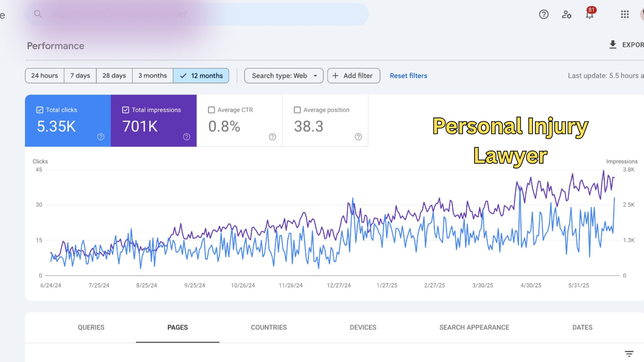Click the Add filter button
The image size is (644, 362).
pos(353,76)
